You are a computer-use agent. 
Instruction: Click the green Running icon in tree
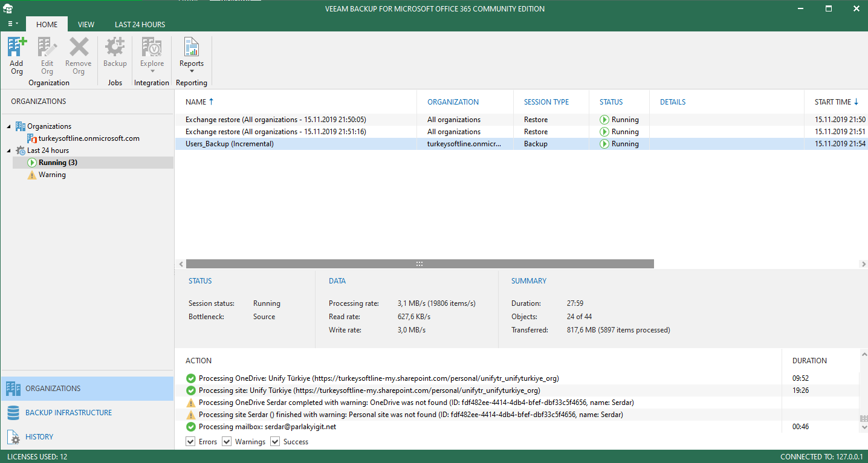tap(32, 163)
